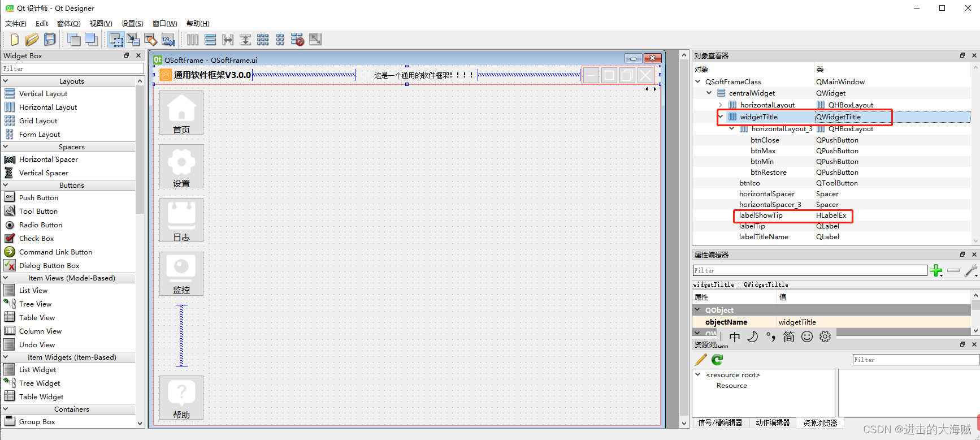This screenshot has width=980, height=440.
Task: Click the 日志 button on form
Action: click(181, 220)
